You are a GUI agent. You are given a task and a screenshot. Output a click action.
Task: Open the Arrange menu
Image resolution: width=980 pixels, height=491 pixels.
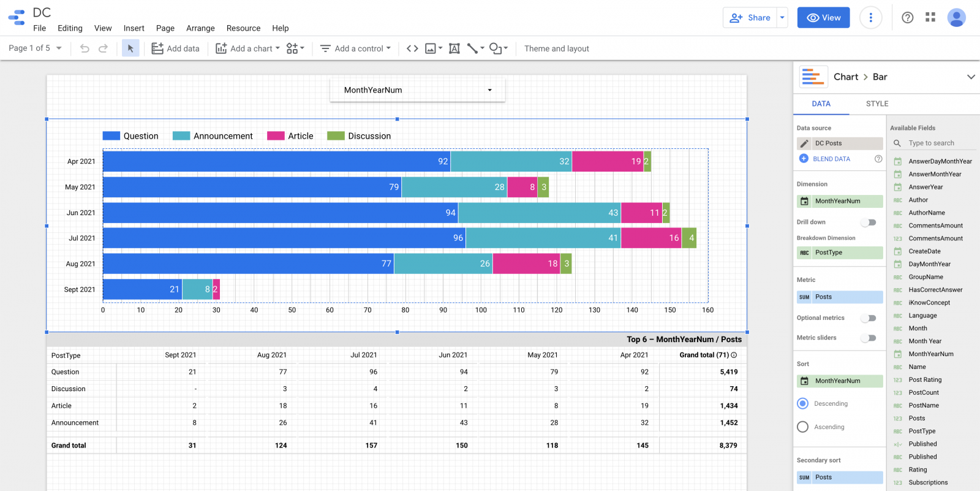click(200, 28)
